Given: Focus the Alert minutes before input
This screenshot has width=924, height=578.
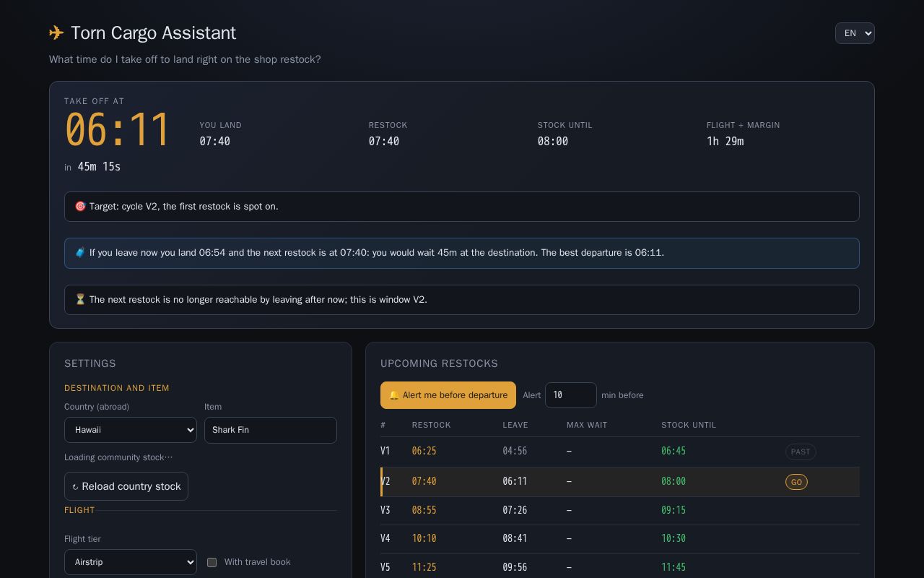Looking at the screenshot, I should tap(571, 395).
